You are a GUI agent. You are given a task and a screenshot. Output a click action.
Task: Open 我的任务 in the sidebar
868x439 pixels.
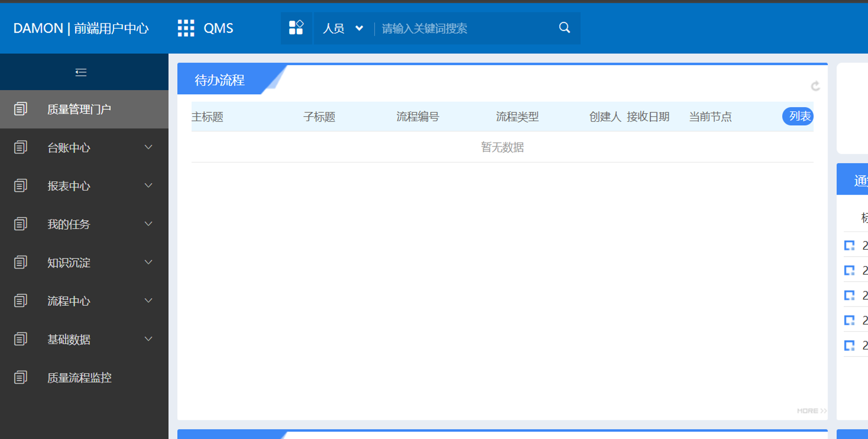[x=69, y=224]
